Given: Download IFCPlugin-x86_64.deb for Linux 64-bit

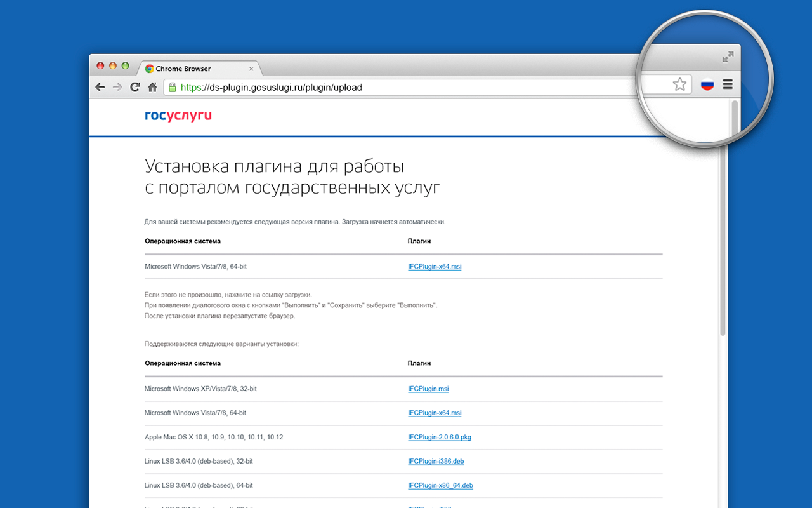Looking at the screenshot, I should coord(440,485).
